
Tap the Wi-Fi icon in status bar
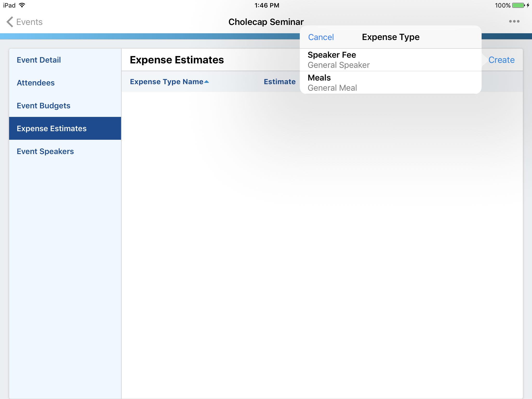[22, 5]
